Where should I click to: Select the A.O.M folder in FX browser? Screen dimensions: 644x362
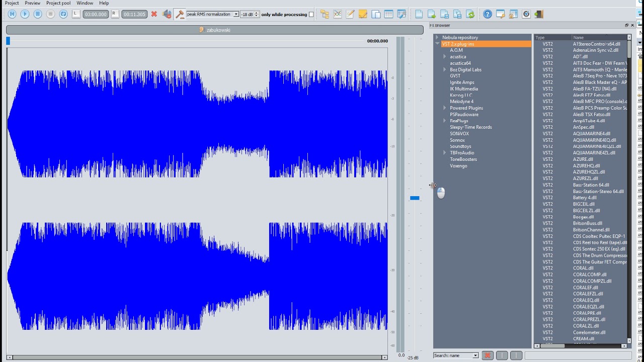[456, 50]
